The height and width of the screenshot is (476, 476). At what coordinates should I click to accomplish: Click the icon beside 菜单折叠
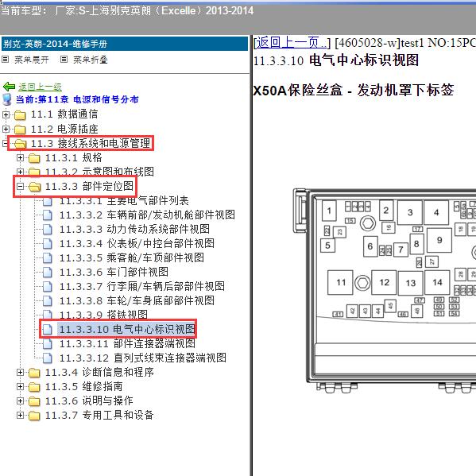click(x=64, y=60)
